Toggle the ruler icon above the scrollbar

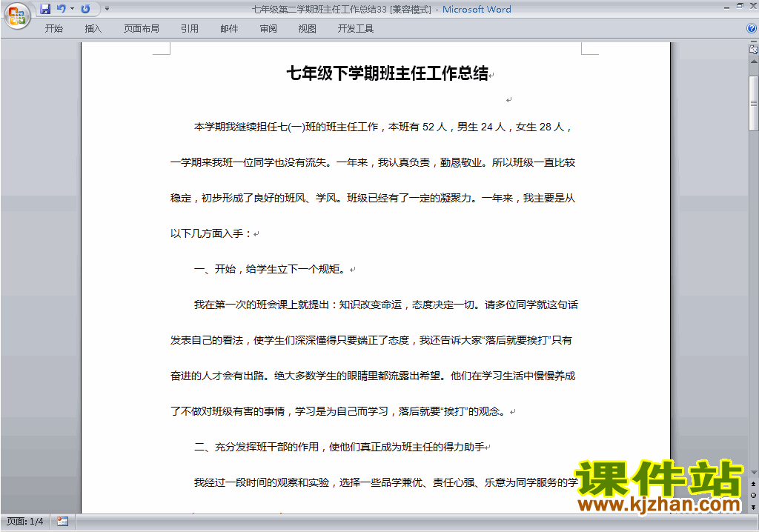tap(754, 49)
